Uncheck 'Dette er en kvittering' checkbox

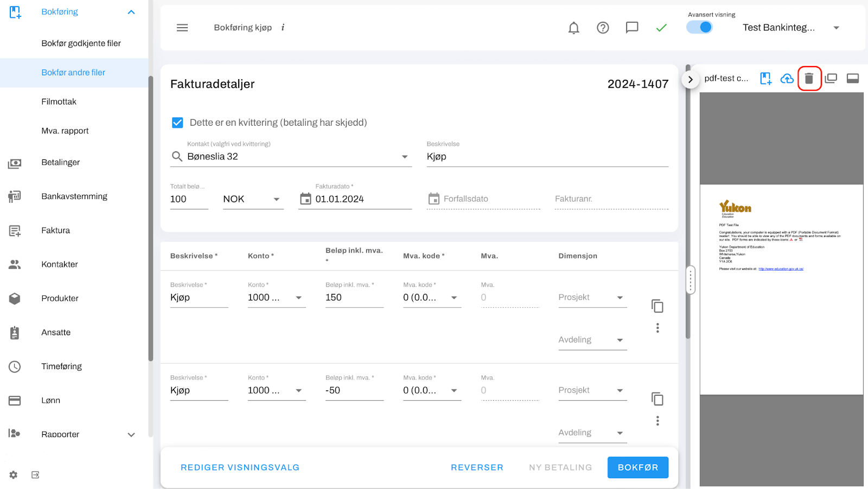click(x=177, y=123)
